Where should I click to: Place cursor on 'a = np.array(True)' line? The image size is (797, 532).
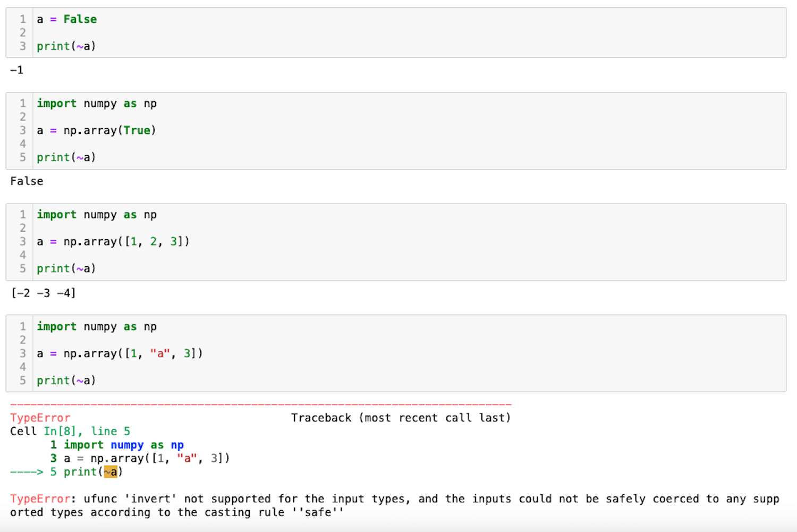click(96, 130)
